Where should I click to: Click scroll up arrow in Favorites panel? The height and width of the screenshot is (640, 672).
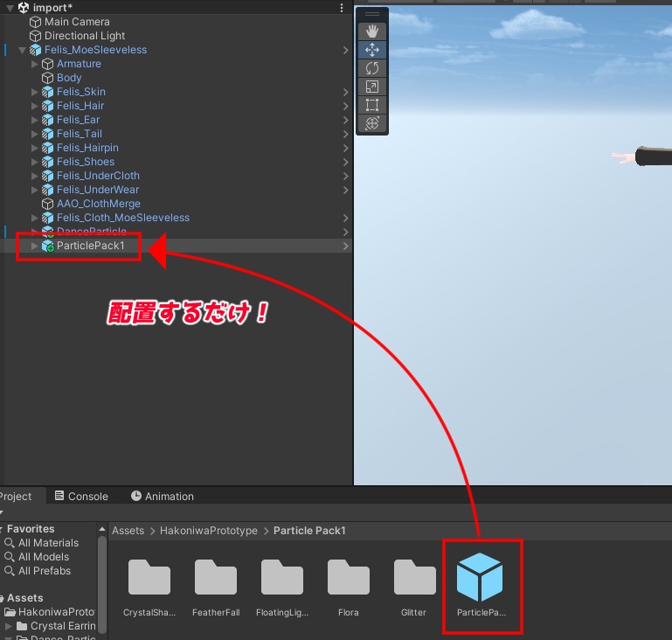pyautogui.click(x=102, y=530)
